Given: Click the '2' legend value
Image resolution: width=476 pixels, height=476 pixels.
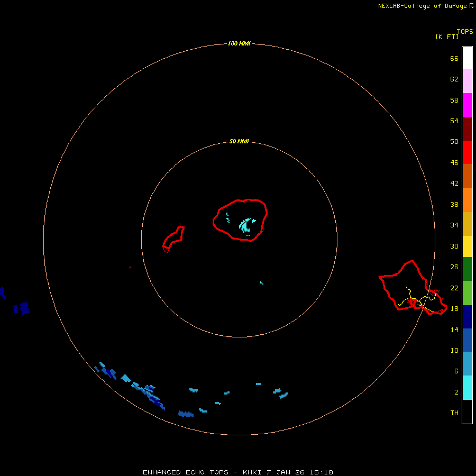Looking at the screenshot, I should [x=456, y=392].
